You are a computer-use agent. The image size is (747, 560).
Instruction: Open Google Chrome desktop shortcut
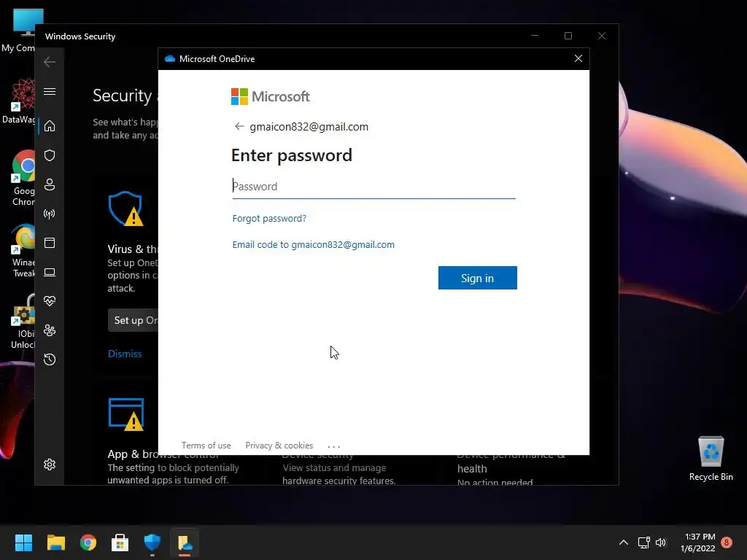pyautogui.click(x=23, y=179)
